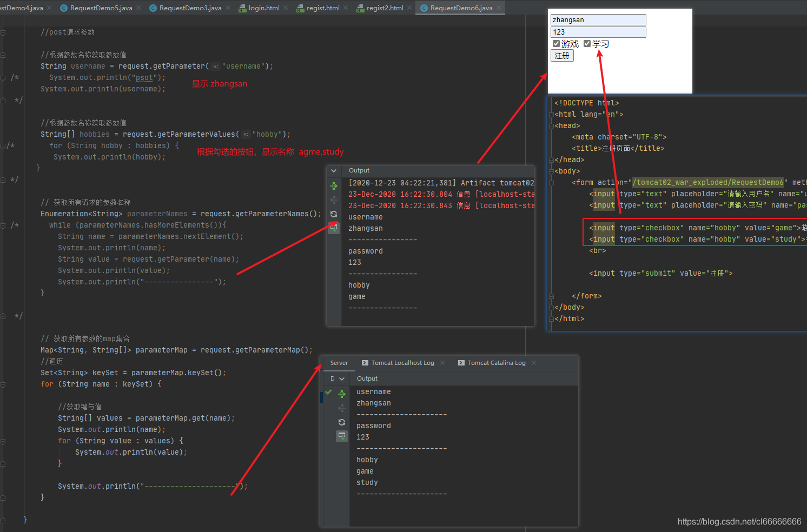Image resolution: width=807 pixels, height=532 pixels.
Task: Close the Tomcat Localhost Log tab
Action: coord(442,363)
